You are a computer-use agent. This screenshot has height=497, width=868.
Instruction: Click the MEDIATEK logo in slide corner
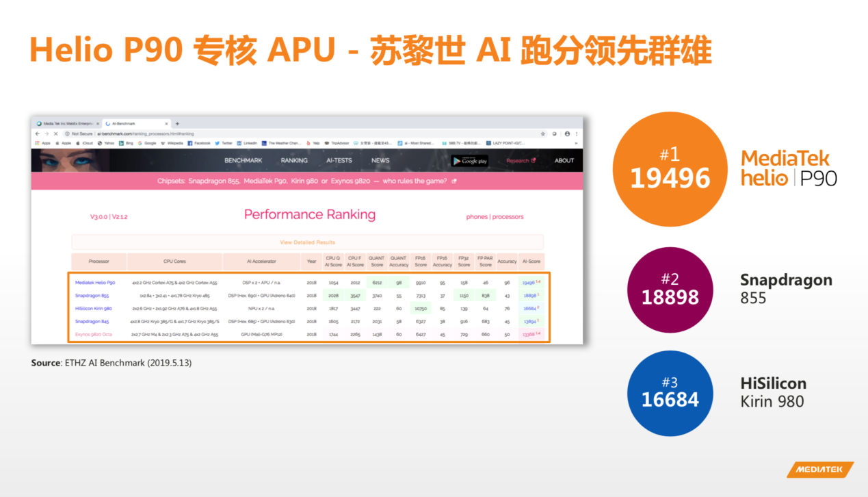click(819, 470)
